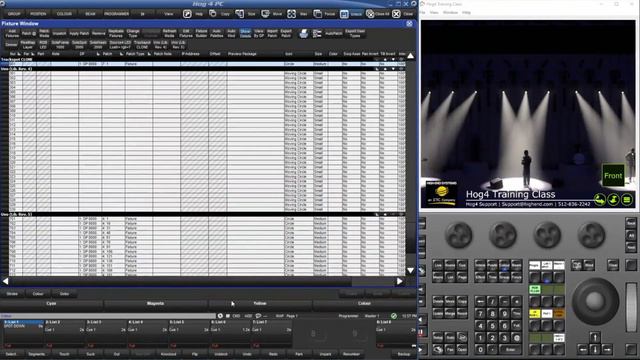Collapse the first Vivo (Lib, Rev. 4) group header
The height and width of the screenshot is (360, 640).
click(202, 69)
